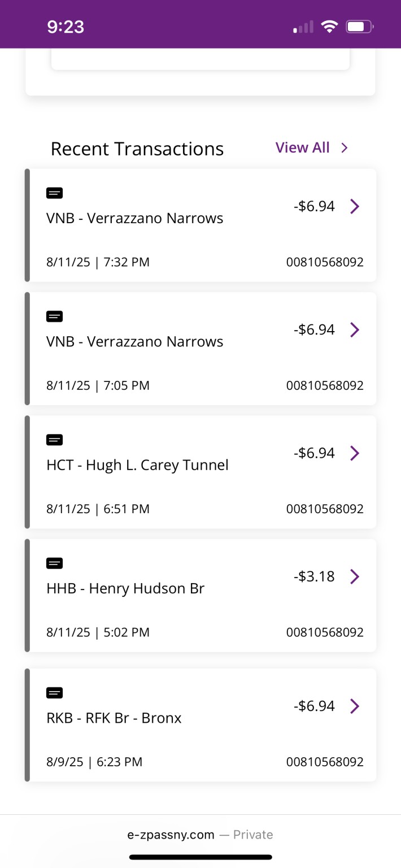Open View All transactions link
The width and height of the screenshot is (401, 868).
(x=302, y=147)
